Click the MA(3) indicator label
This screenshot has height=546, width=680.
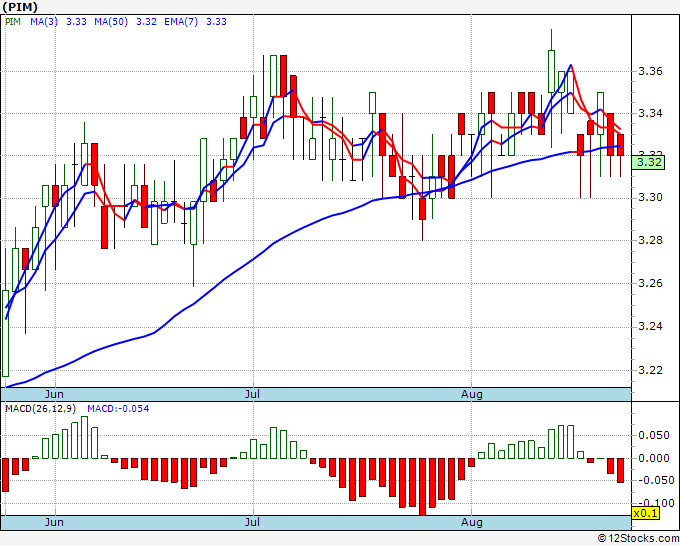pos(44,22)
